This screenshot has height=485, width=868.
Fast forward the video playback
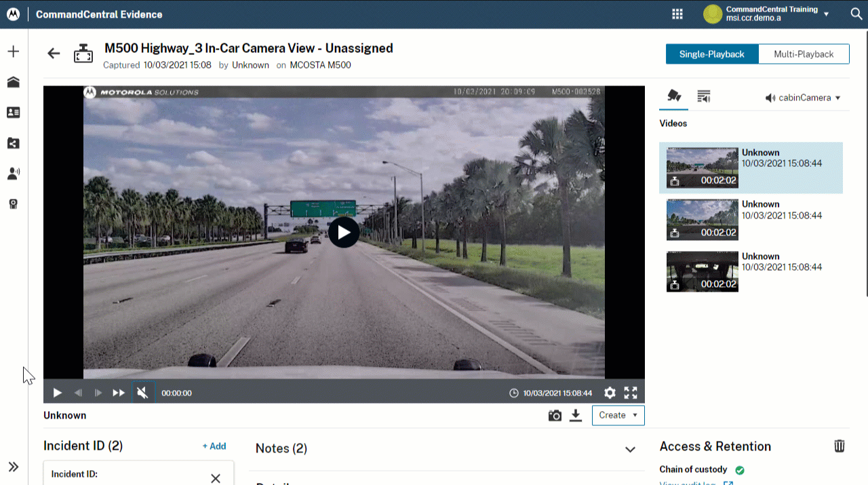point(119,393)
